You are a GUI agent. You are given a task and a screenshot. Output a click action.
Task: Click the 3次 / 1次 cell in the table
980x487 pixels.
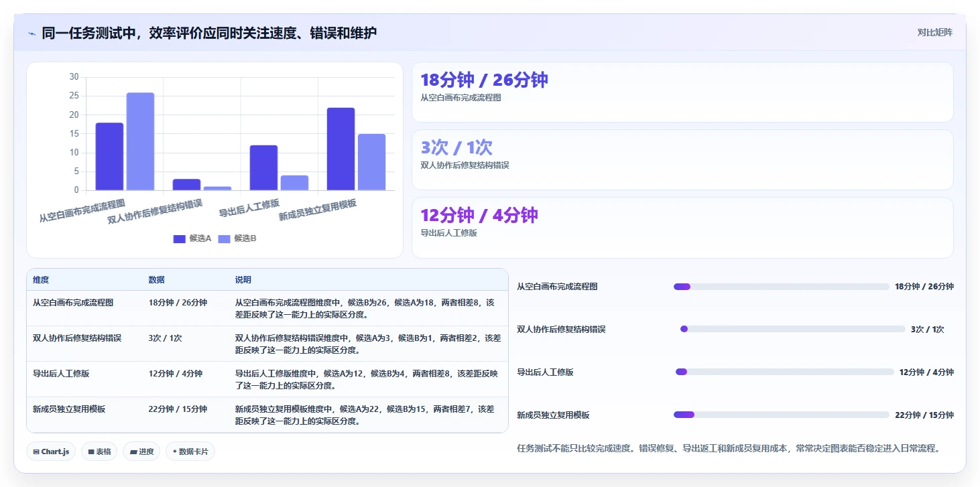tap(166, 338)
